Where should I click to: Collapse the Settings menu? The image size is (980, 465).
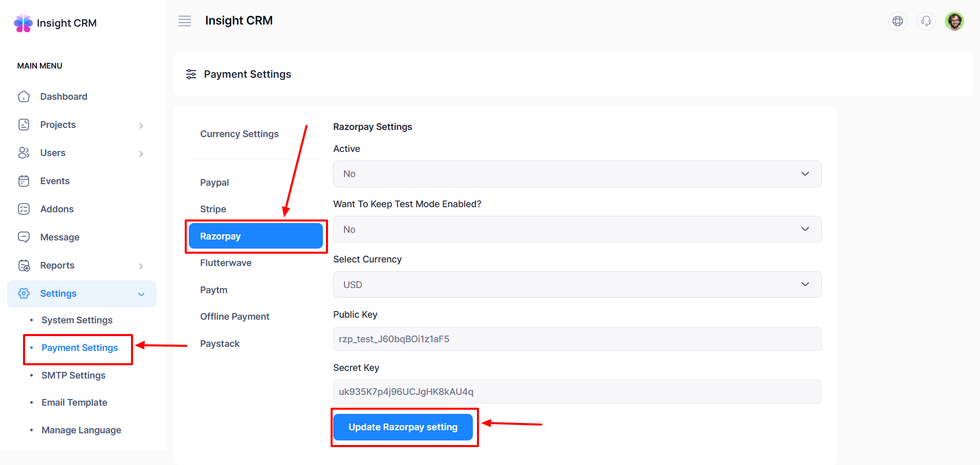coord(141,294)
